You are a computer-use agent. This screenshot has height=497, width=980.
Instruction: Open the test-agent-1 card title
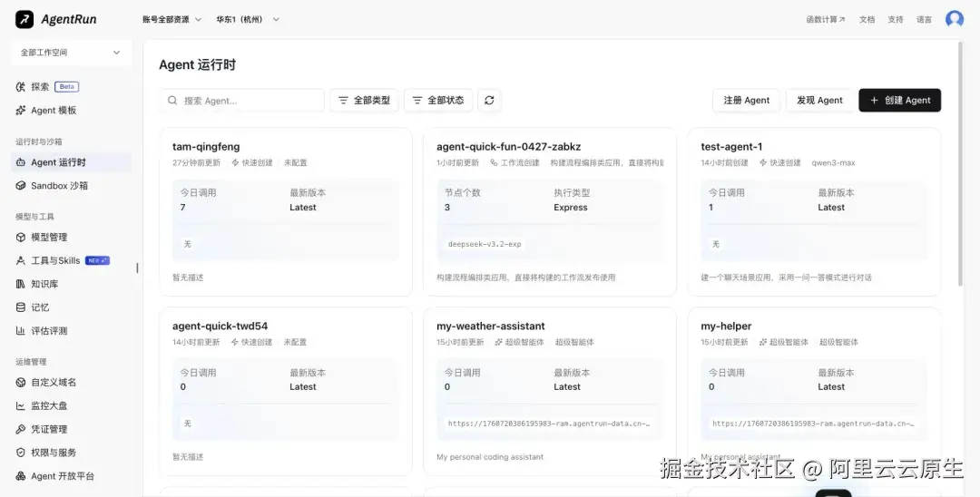[731, 147]
